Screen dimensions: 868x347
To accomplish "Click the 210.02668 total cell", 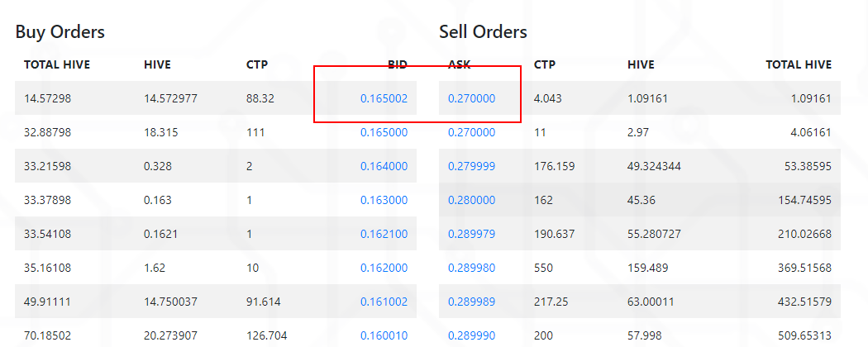I will (804, 234).
